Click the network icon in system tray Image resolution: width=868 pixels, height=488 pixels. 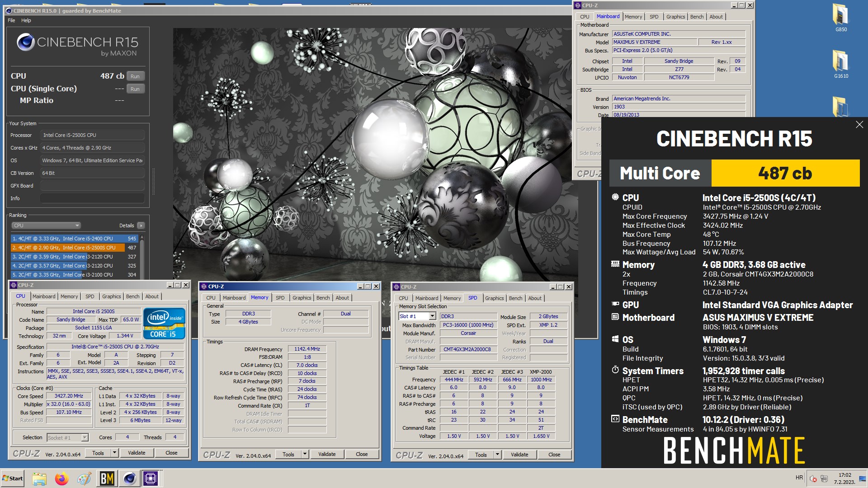click(x=824, y=478)
